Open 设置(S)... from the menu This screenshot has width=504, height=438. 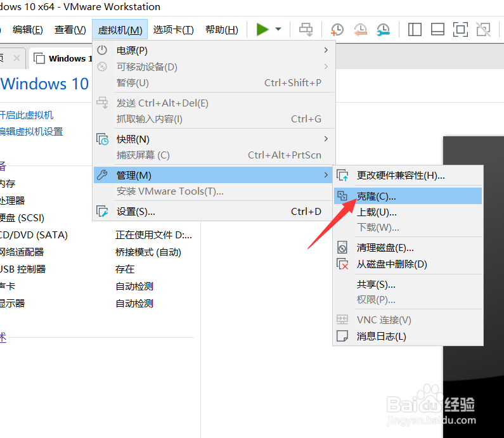(214, 212)
